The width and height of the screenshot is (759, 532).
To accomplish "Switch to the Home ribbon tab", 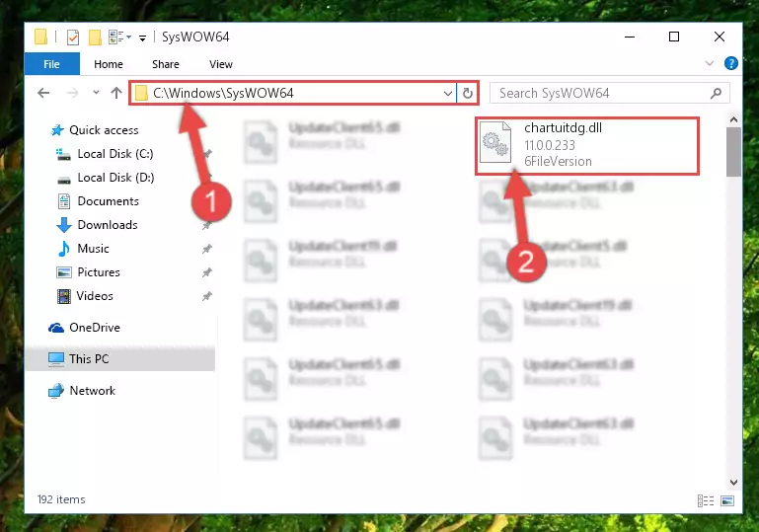I will point(109,64).
